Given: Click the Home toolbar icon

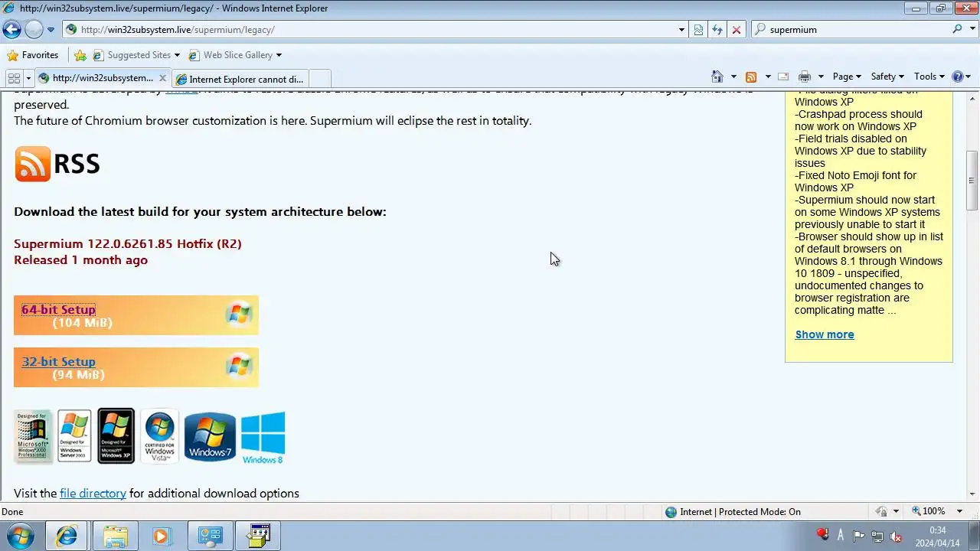Looking at the screenshot, I should [717, 77].
